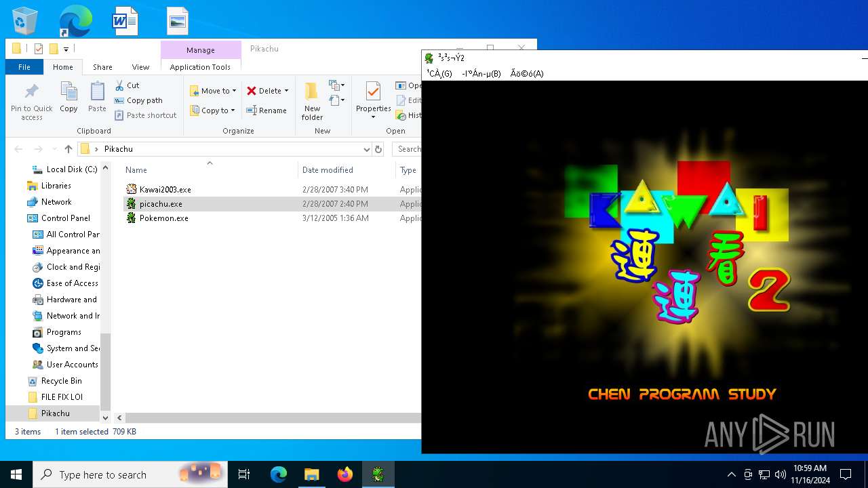Image resolution: width=868 pixels, height=488 pixels.
Task: Open the notification center
Action: 846,474
